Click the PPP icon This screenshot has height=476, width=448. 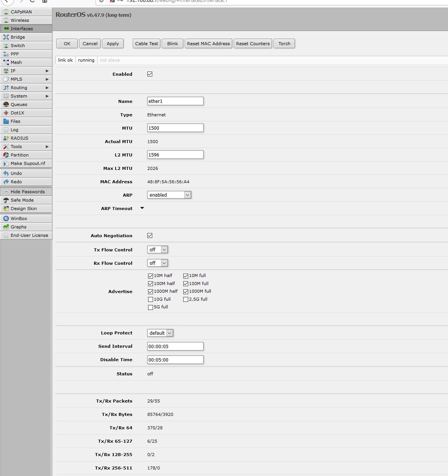pyautogui.click(x=6, y=54)
